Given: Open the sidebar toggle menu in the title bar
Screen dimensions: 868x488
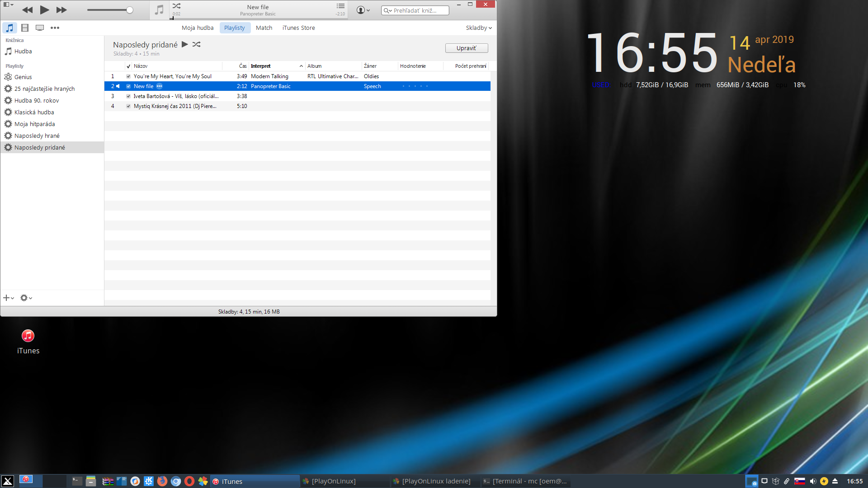Looking at the screenshot, I should coord(9,5).
